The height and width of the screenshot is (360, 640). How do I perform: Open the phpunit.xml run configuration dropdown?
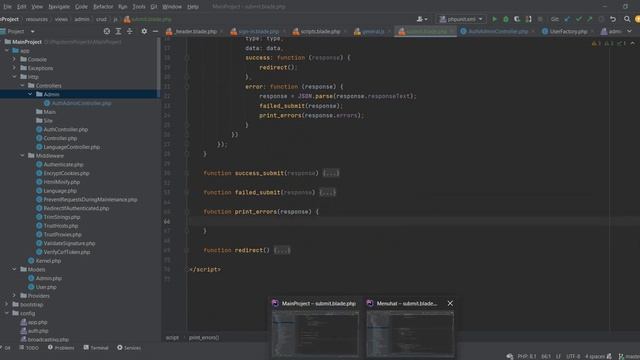(x=461, y=19)
